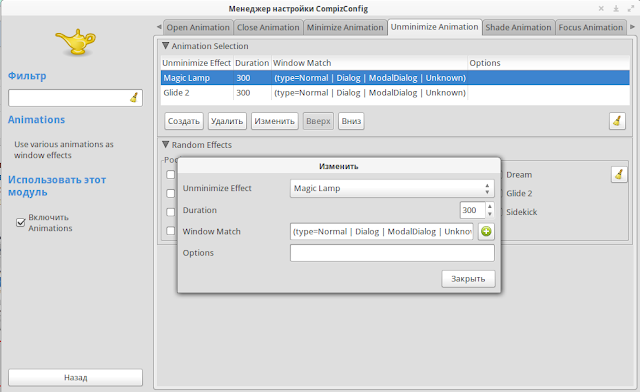Switch to the Minimize Animation tab
This screenshot has width=640, height=392.
pyautogui.click(x=345, y=27)
